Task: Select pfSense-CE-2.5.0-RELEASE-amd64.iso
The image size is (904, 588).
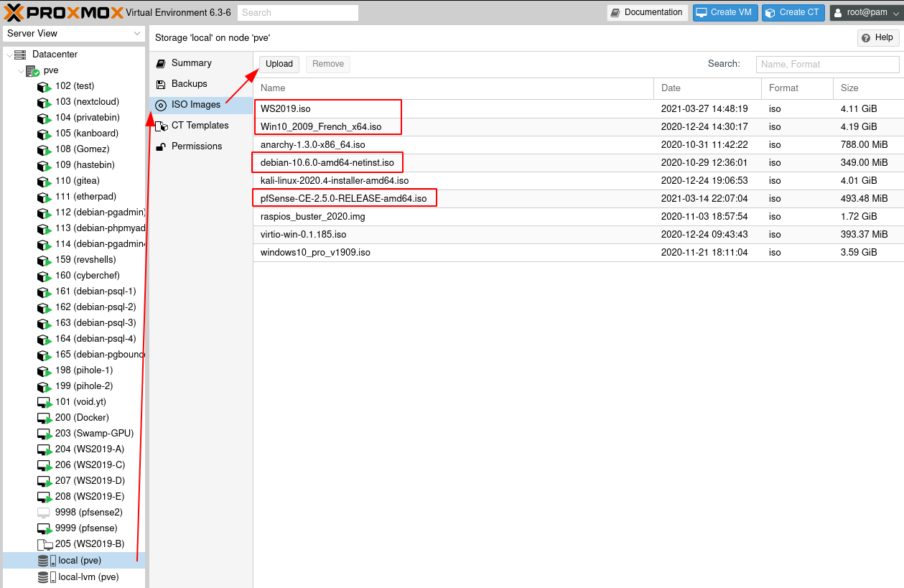Action: coord(578,199)
